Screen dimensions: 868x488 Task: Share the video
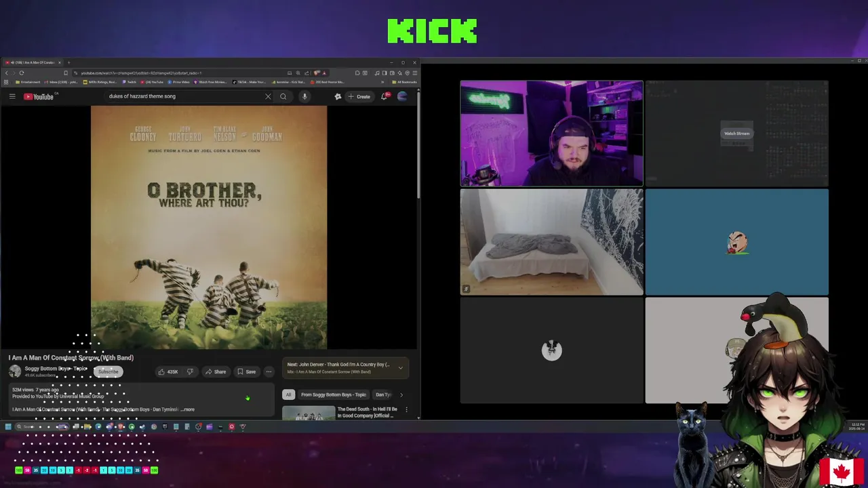pyautogui.click(x=216, y=371)
